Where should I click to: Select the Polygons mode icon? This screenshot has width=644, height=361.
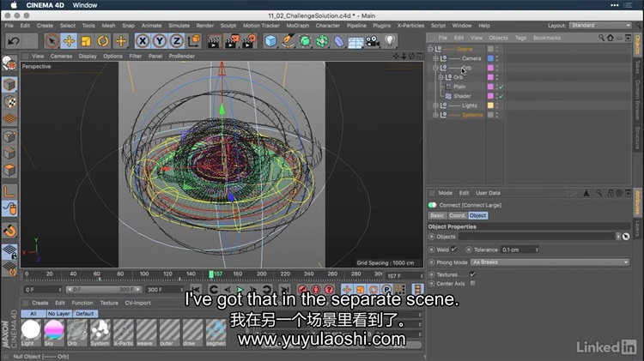[x=9, y=170]
